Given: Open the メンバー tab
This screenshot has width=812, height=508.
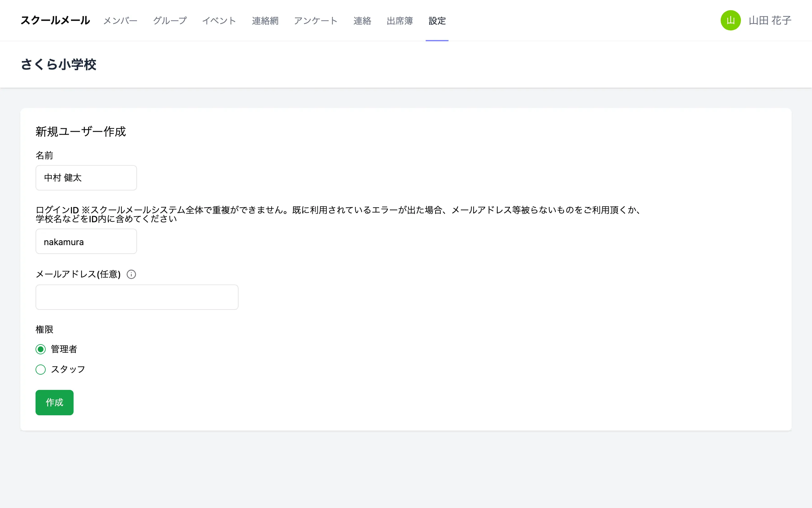Looking at the screenshot, I should (121, 21).
